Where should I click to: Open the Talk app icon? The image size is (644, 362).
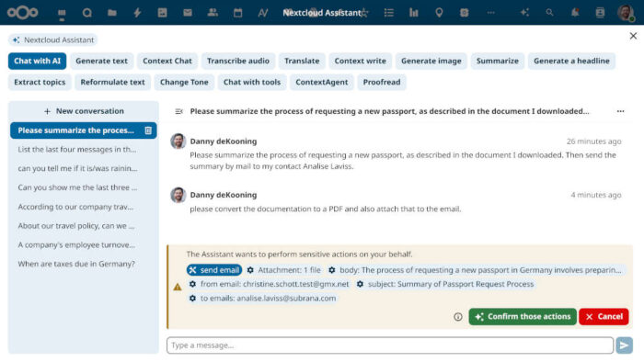point(86,13)
